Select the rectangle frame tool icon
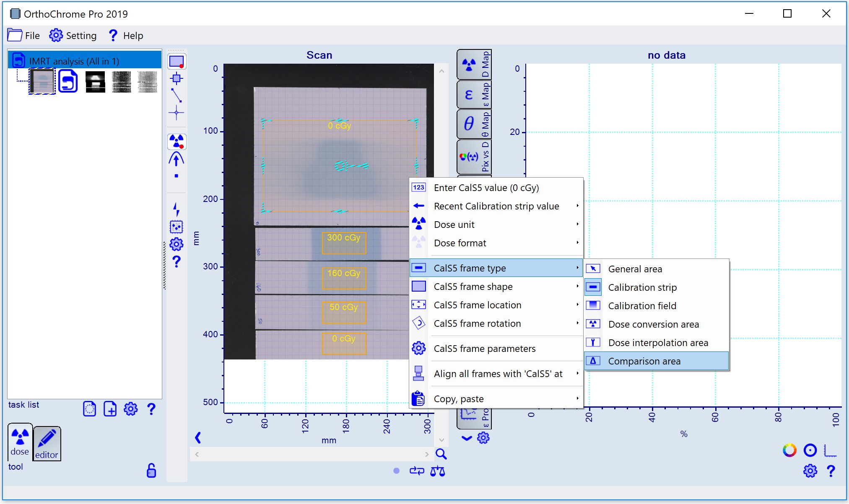 coord(177,62)
